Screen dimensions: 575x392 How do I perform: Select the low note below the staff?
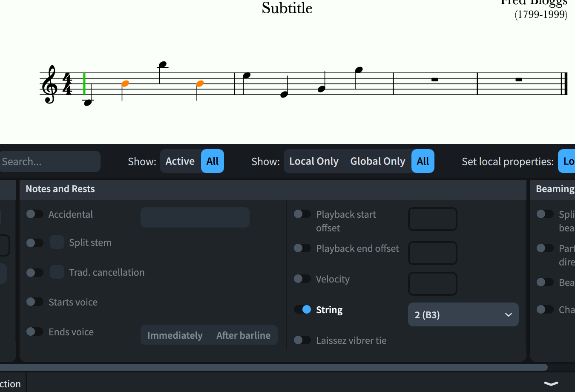tap(88, 102)
